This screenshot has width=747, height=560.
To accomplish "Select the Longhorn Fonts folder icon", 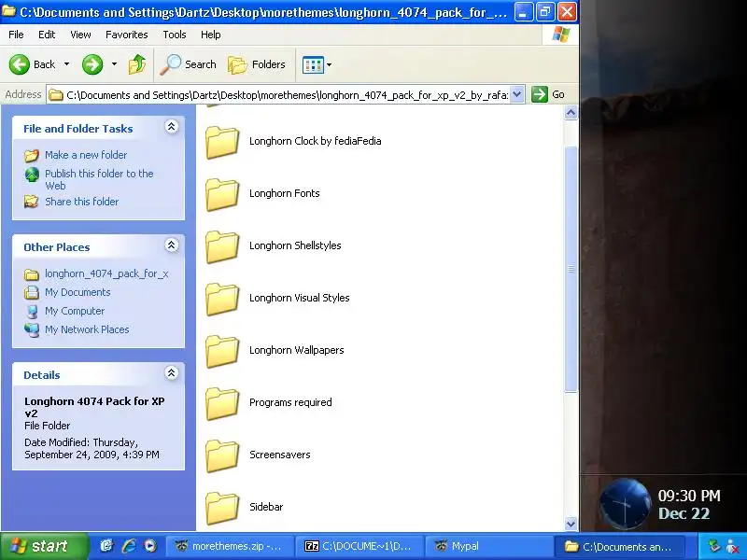I will [222, 194].
